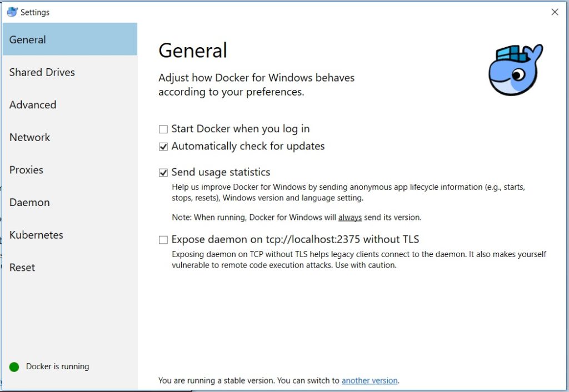
Task: Switch to the Advanced settings
Action: pyautogui.click(x=70, y=105)
